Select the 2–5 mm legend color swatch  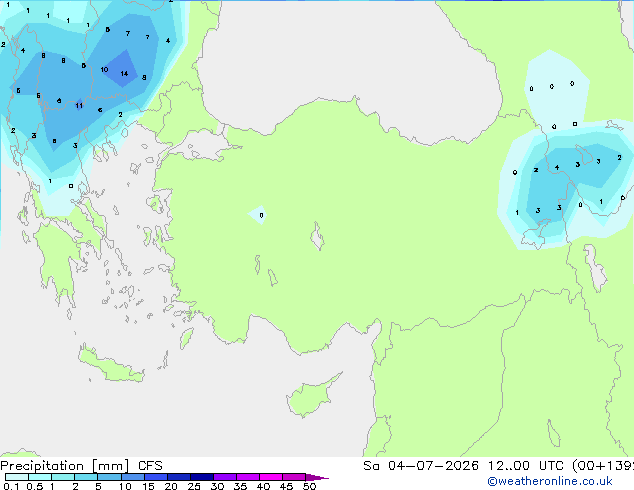pyautogui.click(x=86, y=477)
